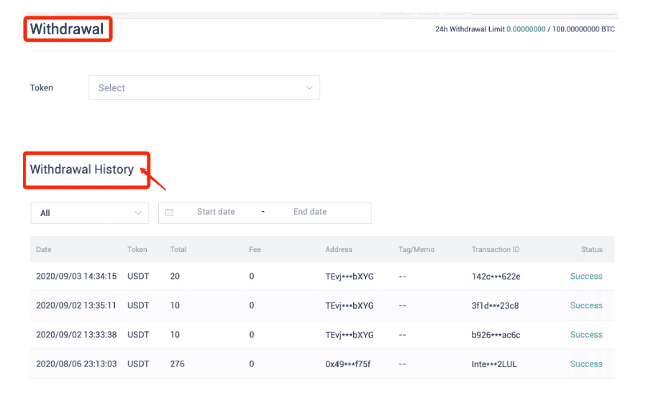Click Success status for 13:33:38 withdrawal

[x=586, y=335]
